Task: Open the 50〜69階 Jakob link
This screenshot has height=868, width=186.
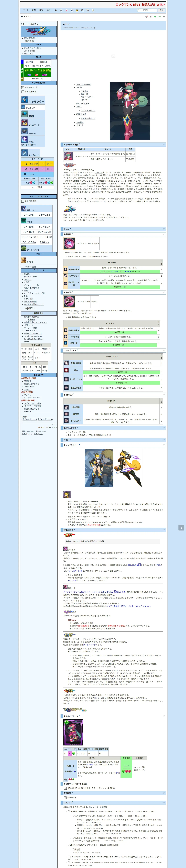Action: coord(45,227)
